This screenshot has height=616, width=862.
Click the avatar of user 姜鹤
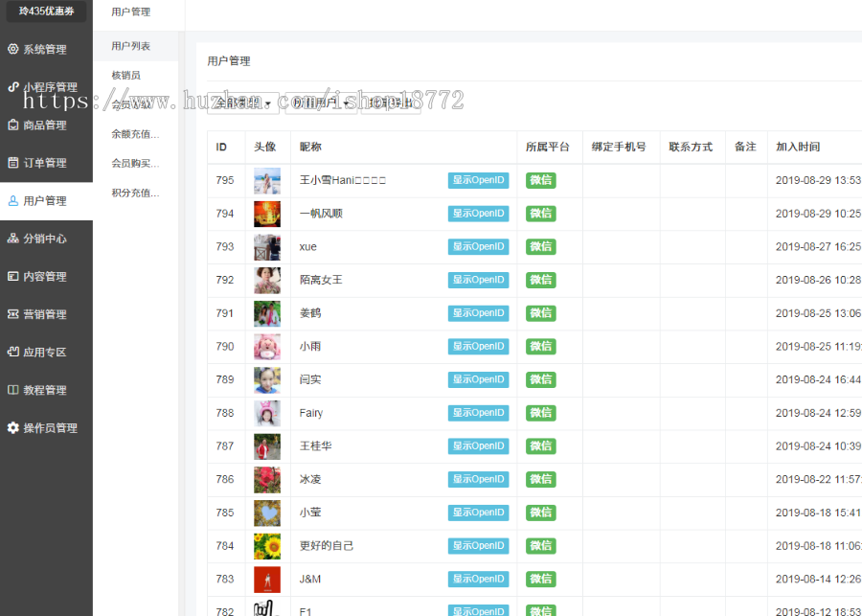(x=267, y=313)
